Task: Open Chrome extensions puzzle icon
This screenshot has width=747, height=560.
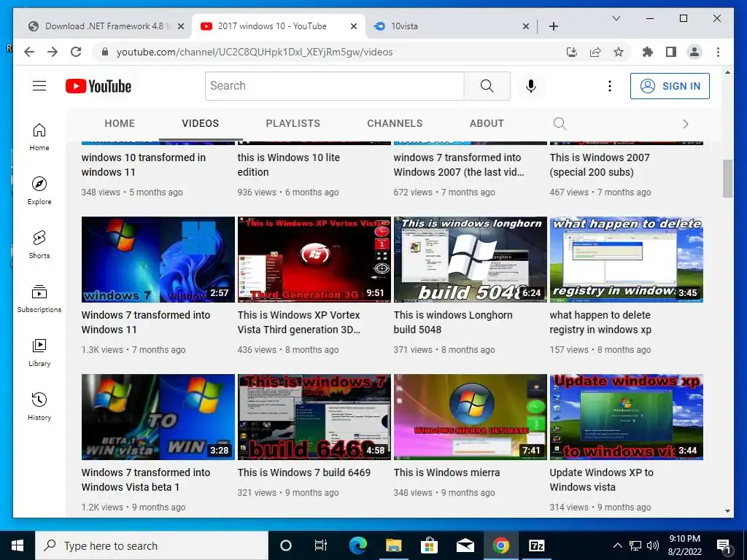Action: coord(648,52)
